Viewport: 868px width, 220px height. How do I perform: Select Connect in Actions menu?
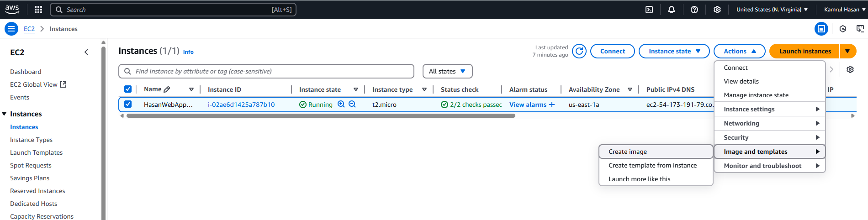coord(769,68)
